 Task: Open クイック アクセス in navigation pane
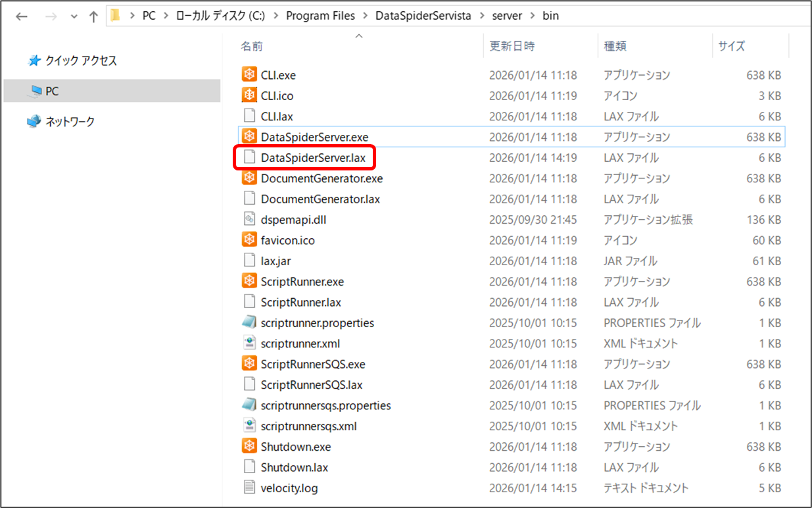coord(81,61)
